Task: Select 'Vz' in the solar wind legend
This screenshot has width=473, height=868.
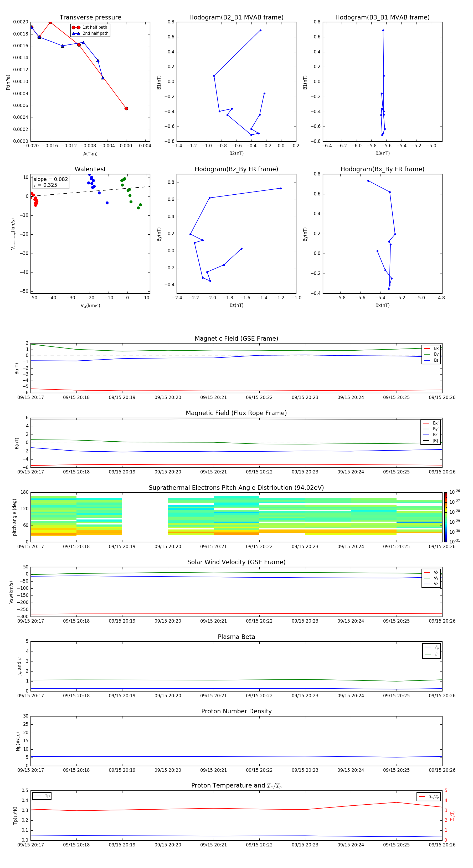Action: [431, 584]
